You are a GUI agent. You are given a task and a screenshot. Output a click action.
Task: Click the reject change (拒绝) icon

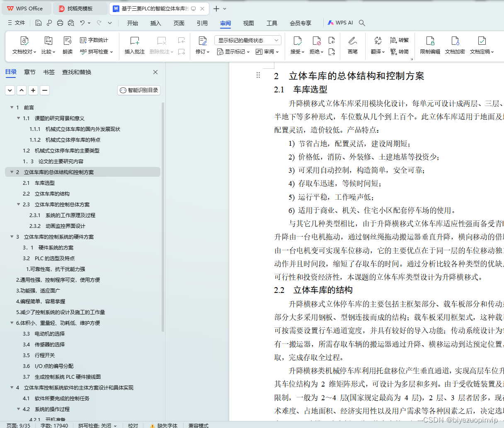pos(316,41)
